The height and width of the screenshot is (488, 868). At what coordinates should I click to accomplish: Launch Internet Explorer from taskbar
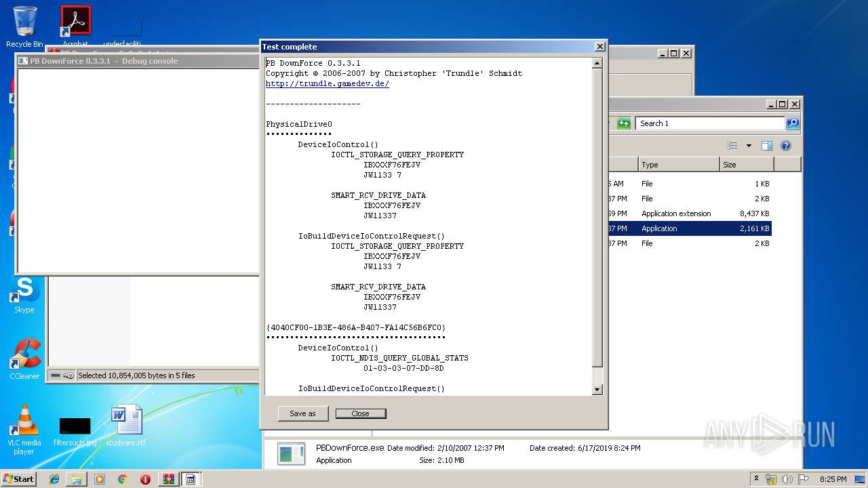tap(54, 479)
